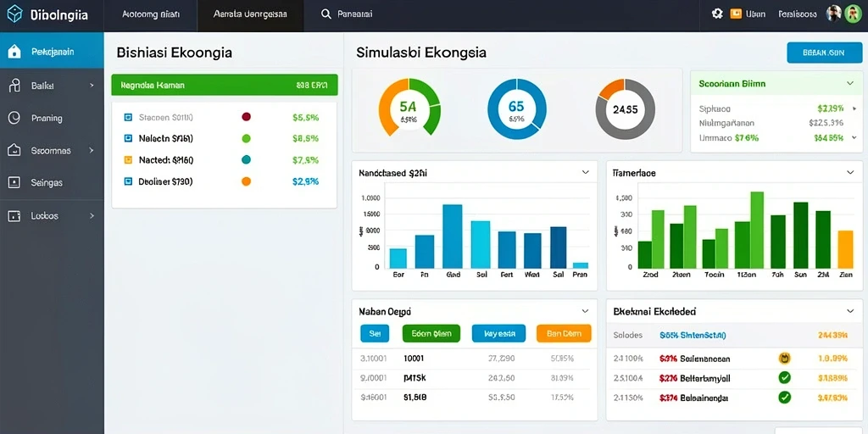Image resolution: width=868 pixels, height=434 pixels.
Task: Click the green dot in Nalectn row
Action: pos(247,138)
